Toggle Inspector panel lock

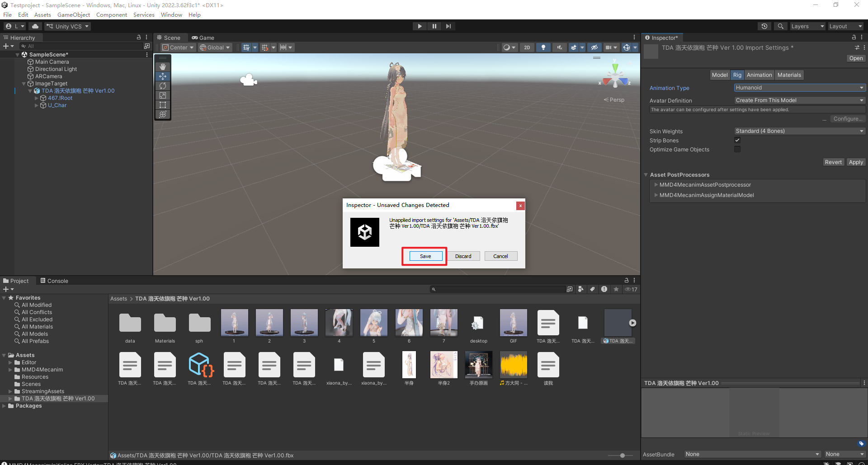click(x=854, y=38)
